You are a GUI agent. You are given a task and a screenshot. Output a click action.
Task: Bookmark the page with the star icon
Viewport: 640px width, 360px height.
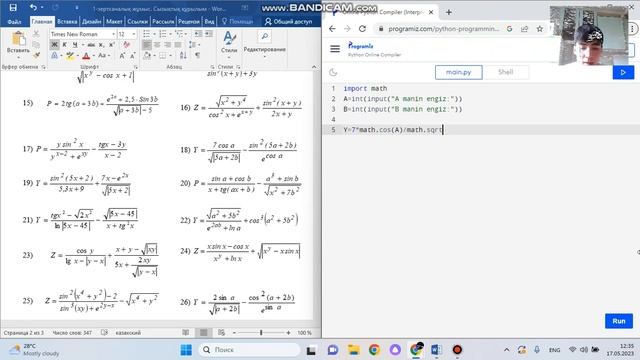pos(540,29)
